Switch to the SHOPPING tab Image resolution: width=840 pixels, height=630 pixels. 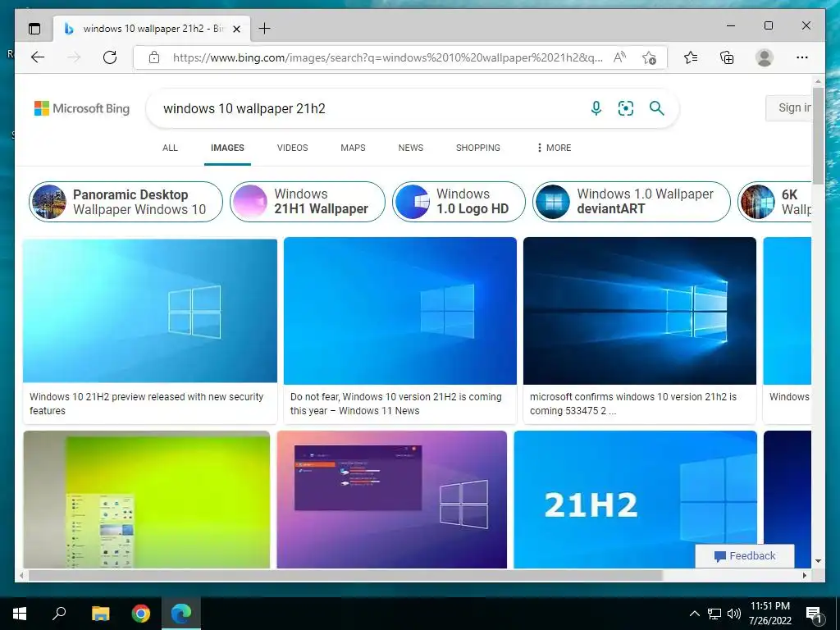coord(478,148)
